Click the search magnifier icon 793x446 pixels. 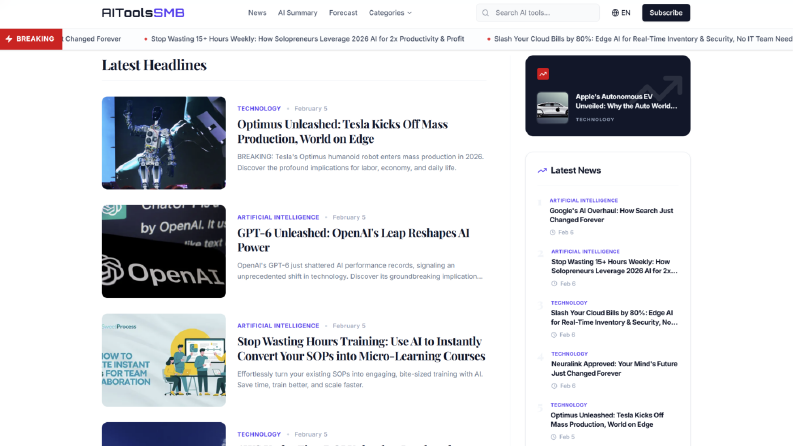[486, 13]
